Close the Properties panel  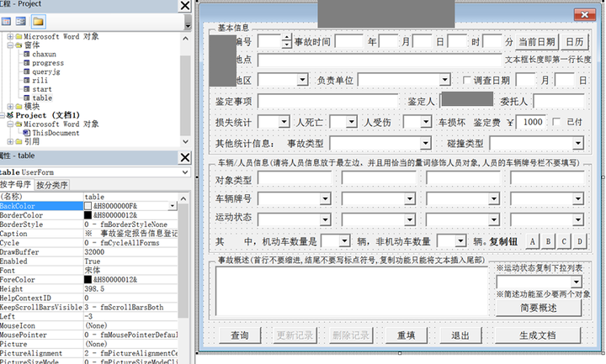pos(183,158)
